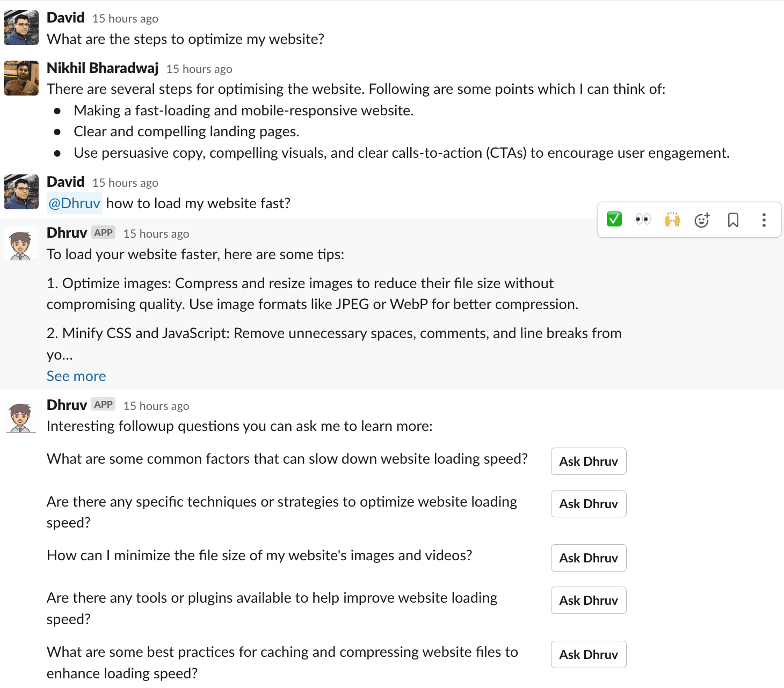This screenshot has height=688, width=784.
Task: Open the add reaction emoji picker
Action: click(702, 220)
